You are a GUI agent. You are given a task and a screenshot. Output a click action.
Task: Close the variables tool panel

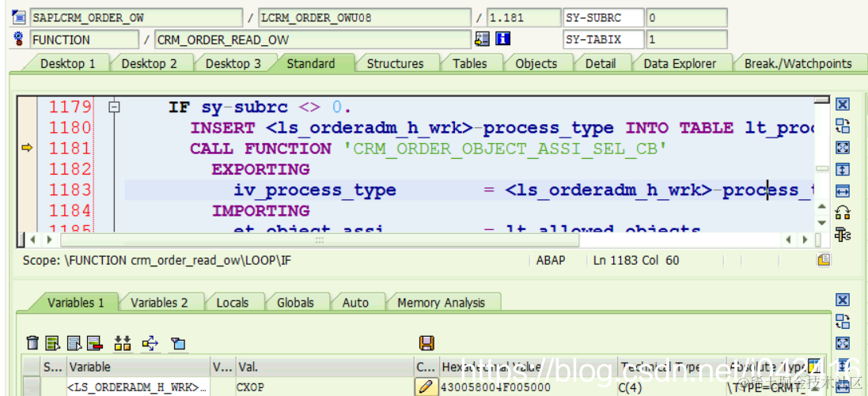(x=842, y=300)
